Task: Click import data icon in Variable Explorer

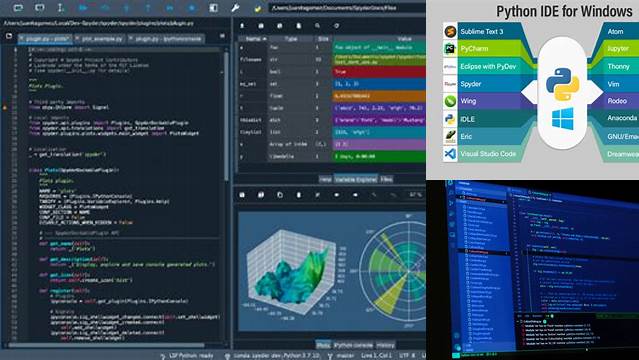Action: coord(242,26)
